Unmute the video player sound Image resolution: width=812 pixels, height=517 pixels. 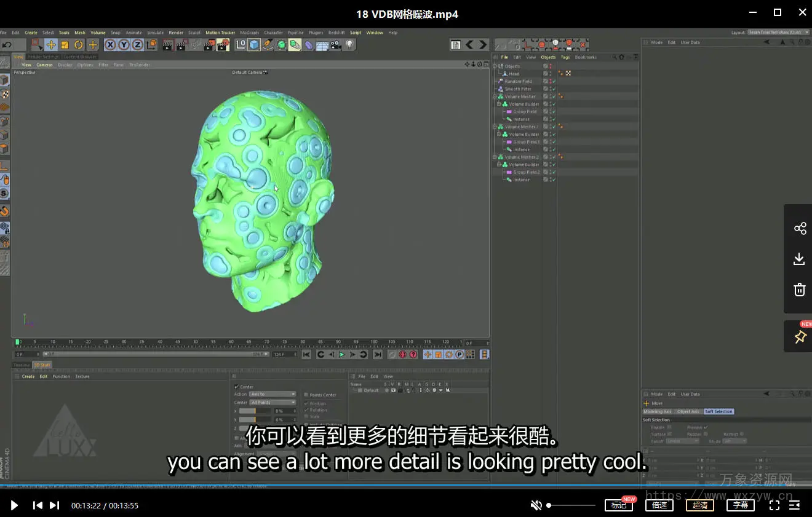pos(536,505)
